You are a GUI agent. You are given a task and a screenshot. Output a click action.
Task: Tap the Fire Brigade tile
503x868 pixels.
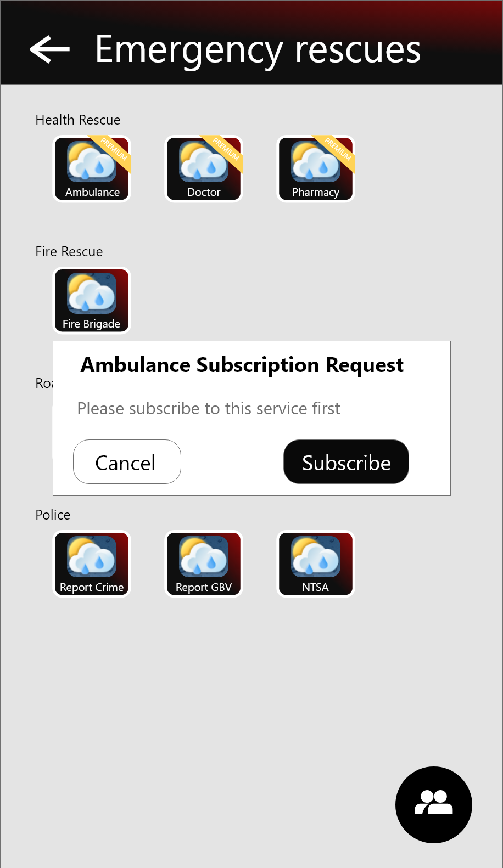point(92,301)
